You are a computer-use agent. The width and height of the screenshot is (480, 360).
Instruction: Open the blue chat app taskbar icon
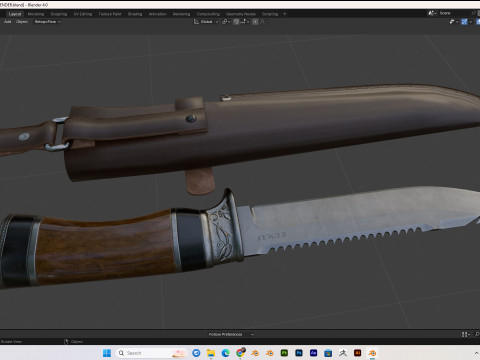(196, 353)
